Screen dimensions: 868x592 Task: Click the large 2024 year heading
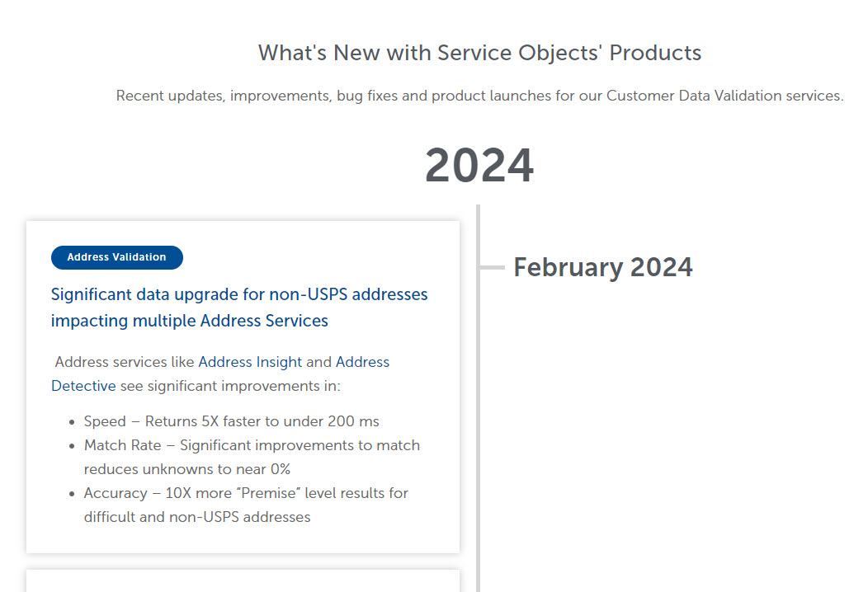[x=479, y=165]
